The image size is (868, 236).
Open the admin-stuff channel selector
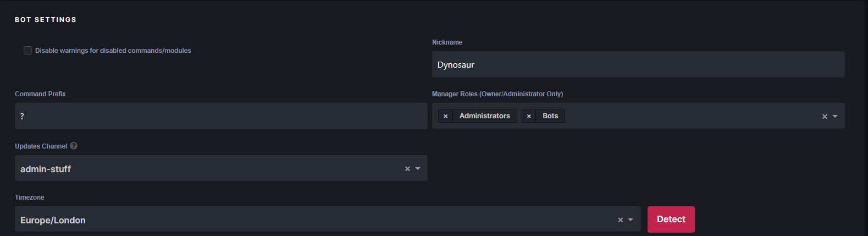tap(209, 169)
